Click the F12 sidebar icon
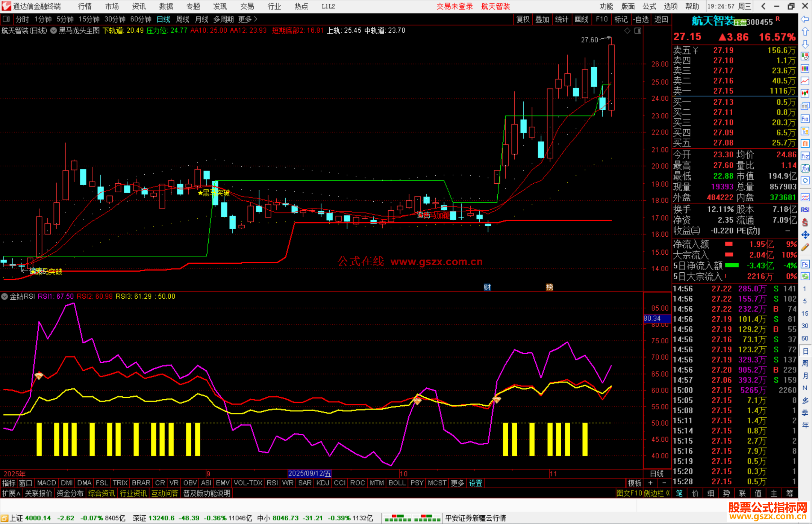 805,156
